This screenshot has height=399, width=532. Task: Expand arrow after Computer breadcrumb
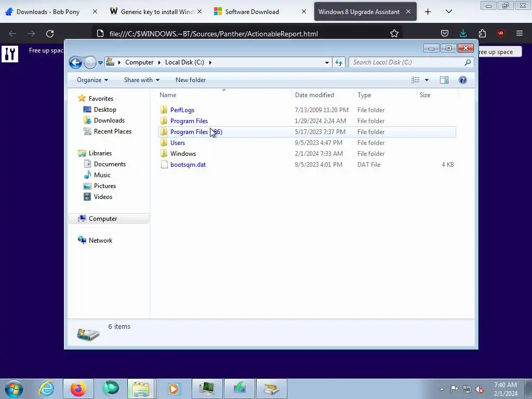click(159, 62)
